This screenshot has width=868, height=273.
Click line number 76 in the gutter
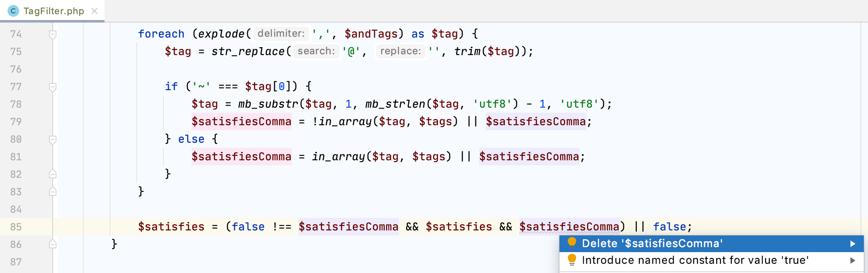16,69
